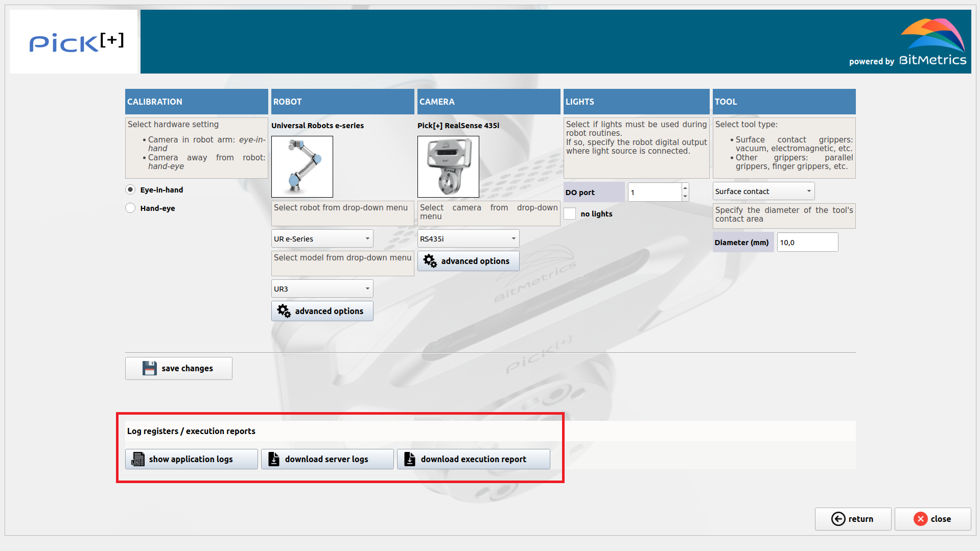Open the RS435i camera dropdown

point(469,239)
